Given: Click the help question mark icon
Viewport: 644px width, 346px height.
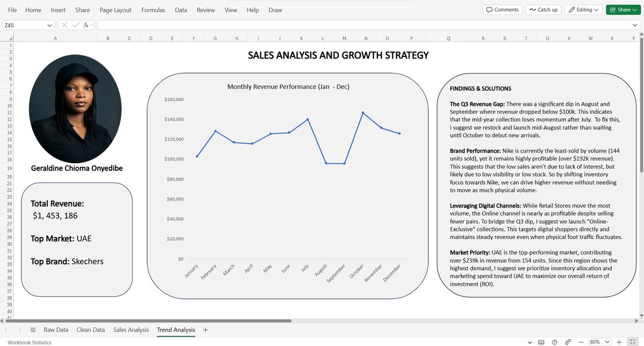Looking at the screenshot, I should click(554, 342).
